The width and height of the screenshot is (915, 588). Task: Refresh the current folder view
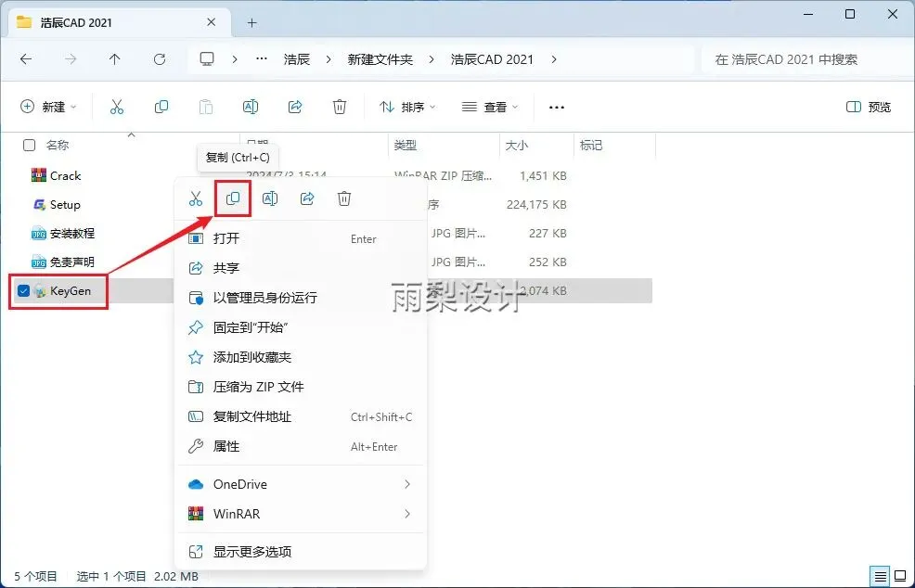click(160, 59)
